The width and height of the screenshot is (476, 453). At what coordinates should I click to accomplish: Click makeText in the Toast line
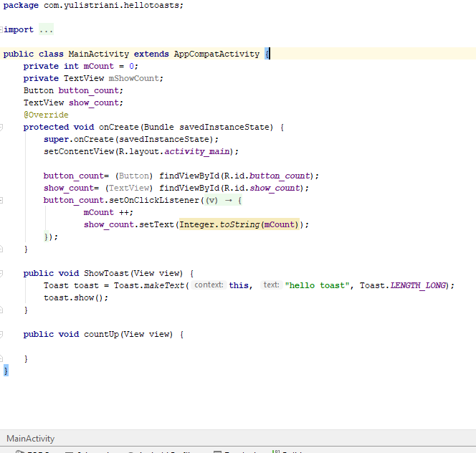pyautogui.click(x=164, y=285)
